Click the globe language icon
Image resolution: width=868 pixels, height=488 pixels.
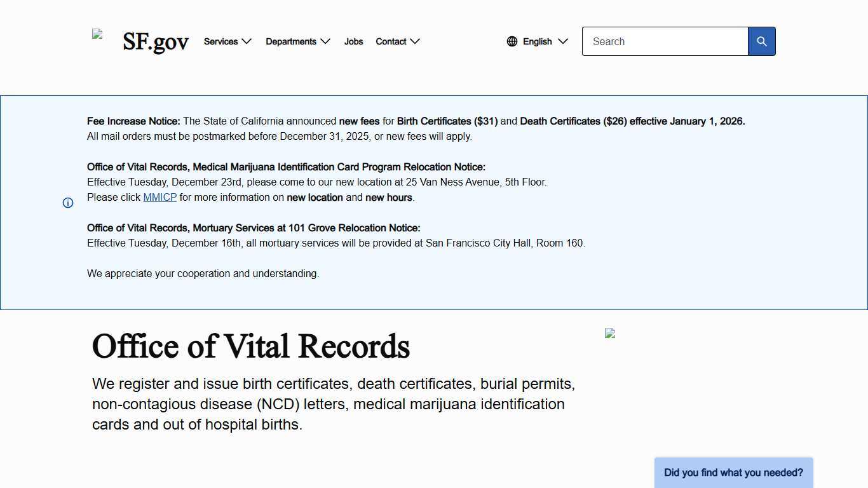coord(512,41)
